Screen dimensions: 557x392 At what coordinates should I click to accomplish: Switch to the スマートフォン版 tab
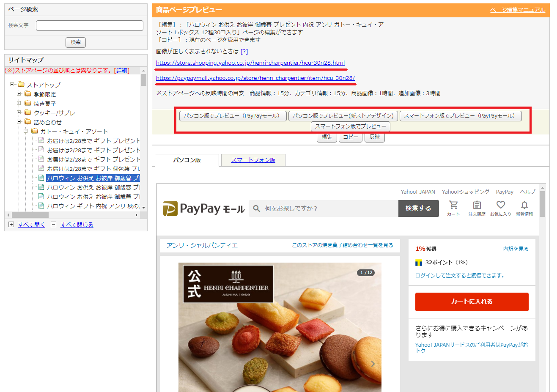[x=253, y=160]
